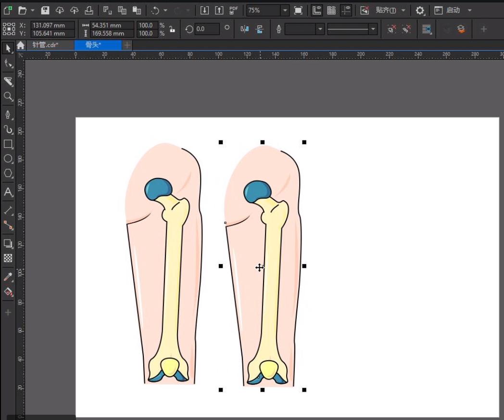
Task: Click the 启动 launch button
Action: pyautogui.click(x=447, y=10)
